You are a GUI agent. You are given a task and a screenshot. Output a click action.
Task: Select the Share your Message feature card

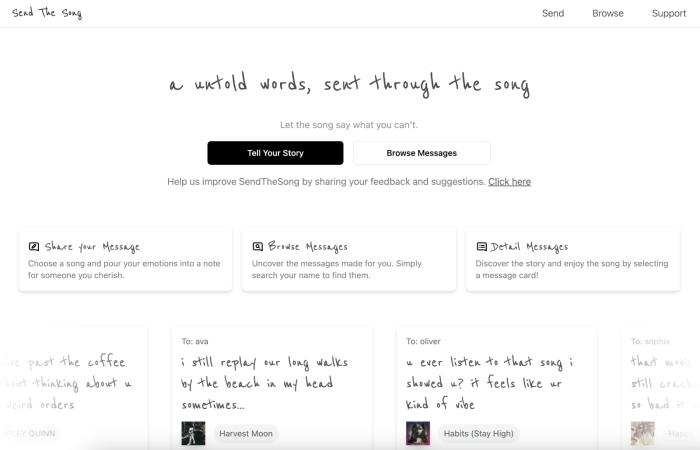pos(125,260)
